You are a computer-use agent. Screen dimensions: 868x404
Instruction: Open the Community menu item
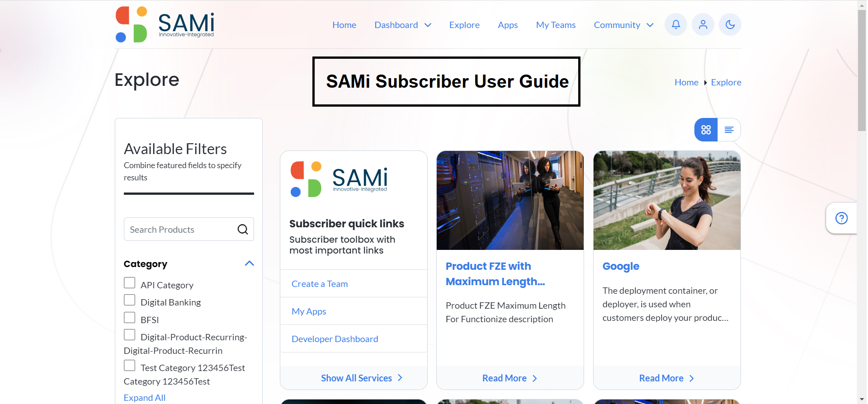click(617, 25)
